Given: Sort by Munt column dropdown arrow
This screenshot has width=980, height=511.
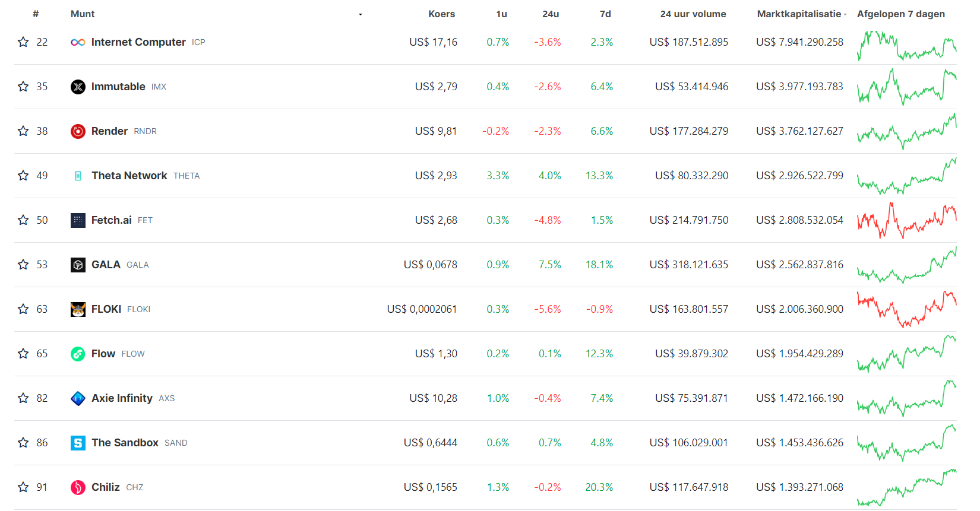Looking at the screenshot, I should click(x=361, y=14).
